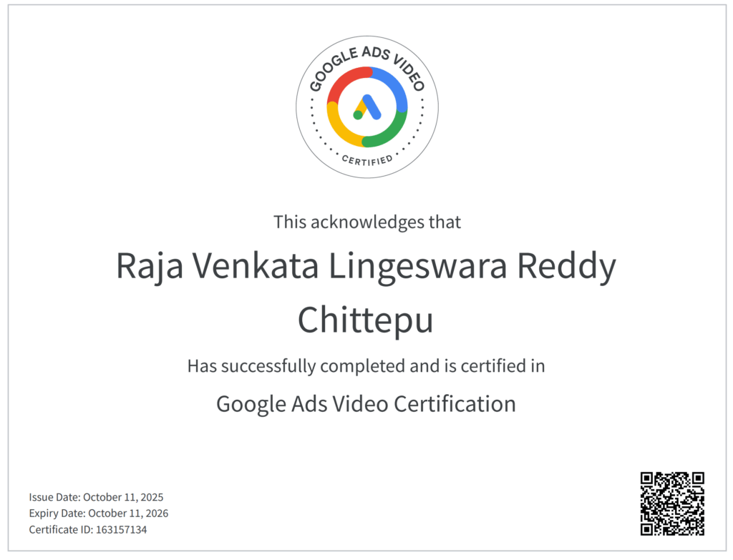Click the "CERTIFIED" text on the badge
733x560 pixels.
click(367, 159)
